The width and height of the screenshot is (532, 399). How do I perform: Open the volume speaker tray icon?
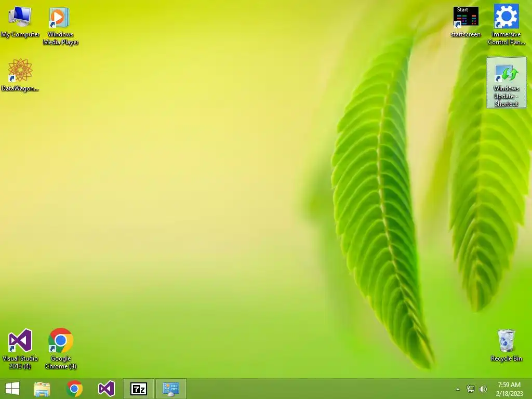click(x=483, y=389)
